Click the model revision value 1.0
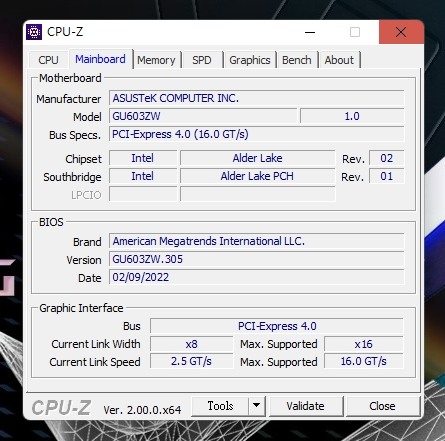This screenshot has width=445, height=441. [352, 116]
